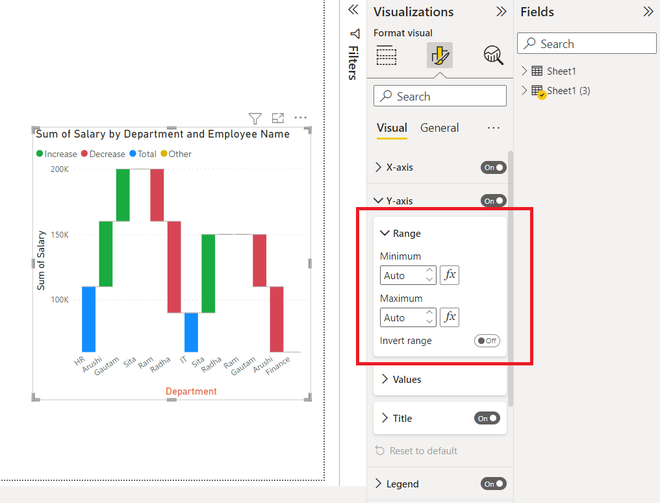This screenshot has width=660, height=503.
Task: Expand Sheet1 table in Fields
Action: pyautogui.click(x=524, y=71)
